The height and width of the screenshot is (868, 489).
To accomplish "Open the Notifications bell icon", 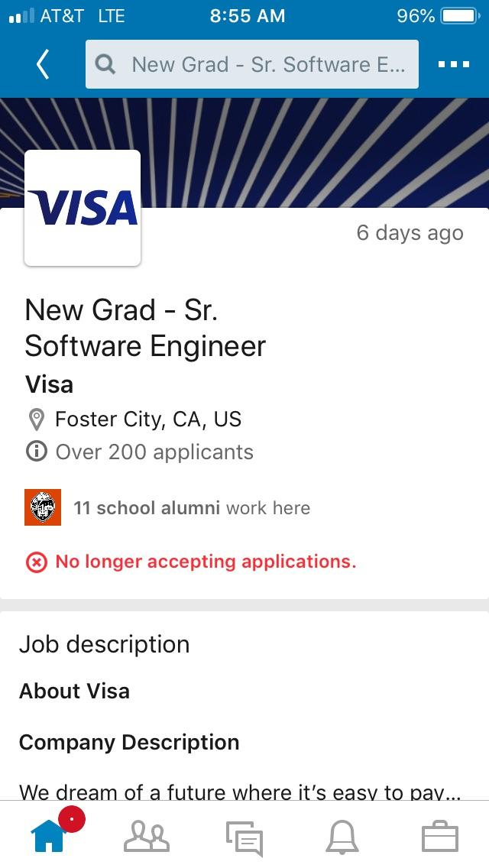I will pos(342,837).
